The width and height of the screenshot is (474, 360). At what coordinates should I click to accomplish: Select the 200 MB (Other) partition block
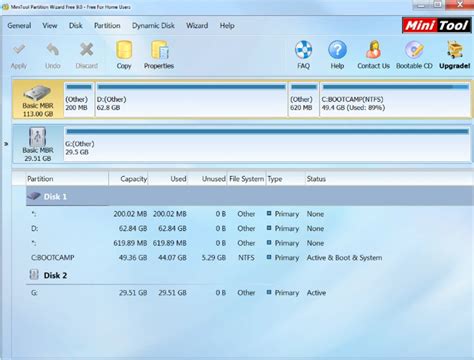(79, 100)
